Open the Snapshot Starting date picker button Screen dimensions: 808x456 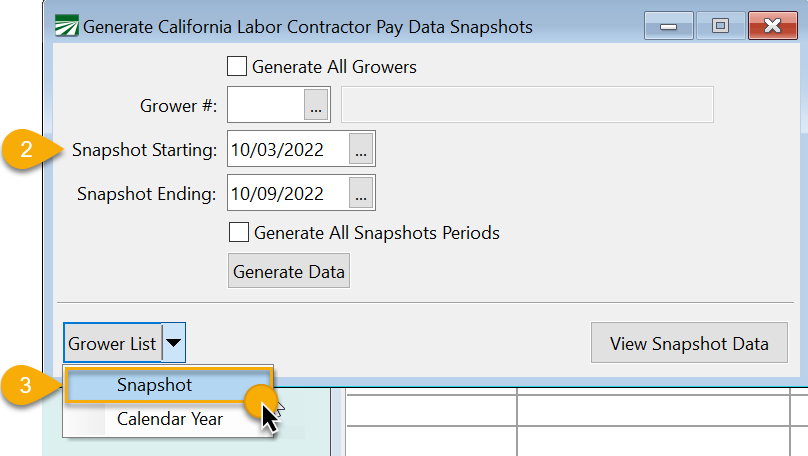361,149
